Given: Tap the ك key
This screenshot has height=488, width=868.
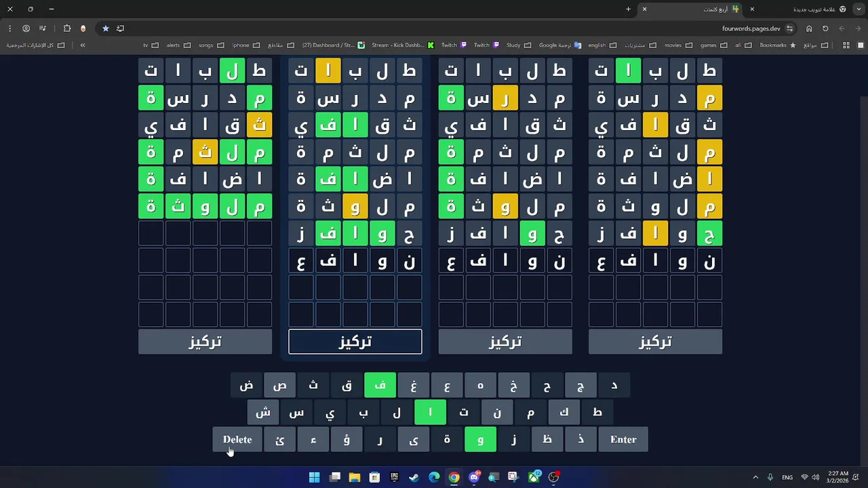Looking at the screenshot, I should pyautogui.click(x=564, y=412).
